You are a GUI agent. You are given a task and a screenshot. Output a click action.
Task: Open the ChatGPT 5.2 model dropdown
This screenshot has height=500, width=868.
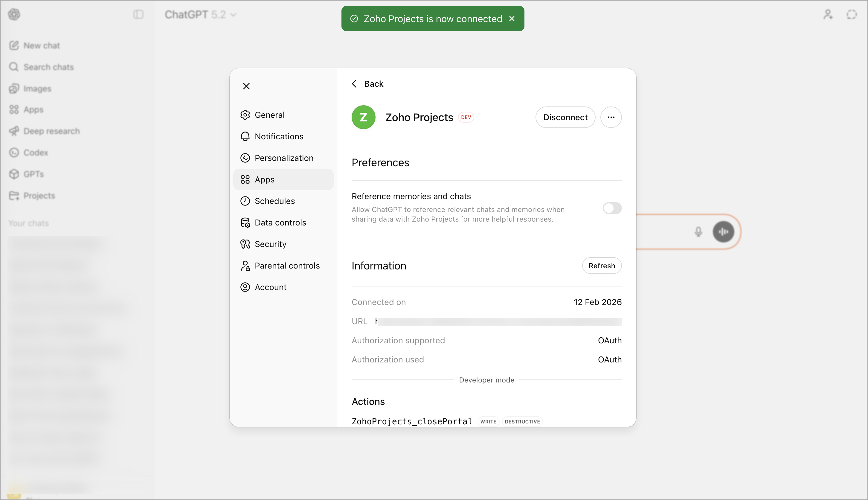coord(201,14)
